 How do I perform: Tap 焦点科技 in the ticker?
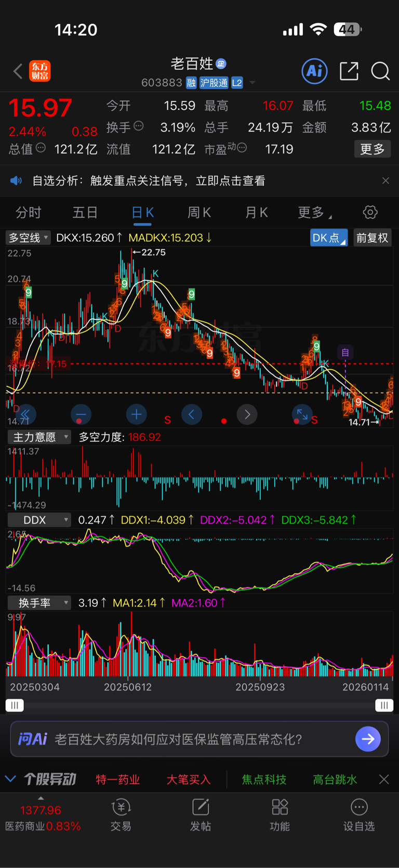[264, 779]
